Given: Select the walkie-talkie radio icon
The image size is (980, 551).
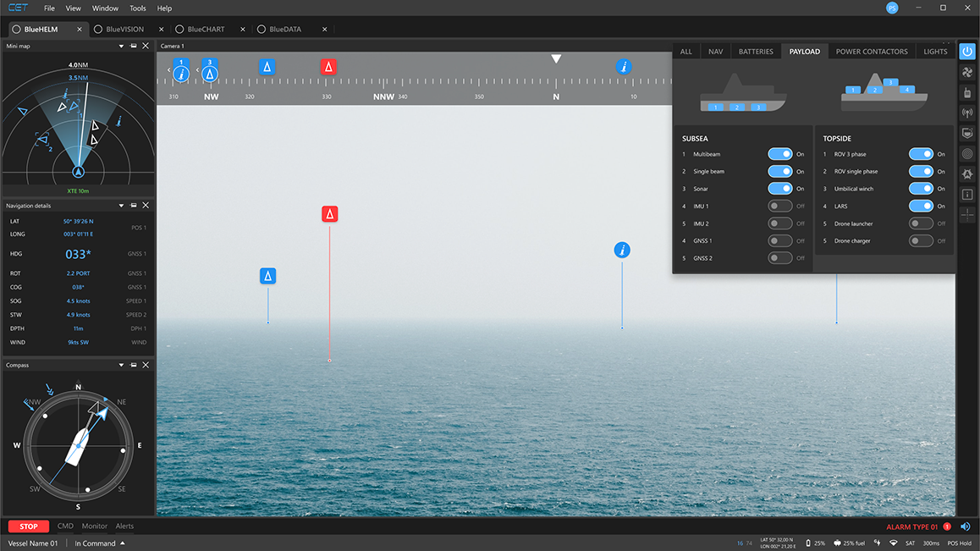Looking at the screenshot, I should [x=967, y=93].
